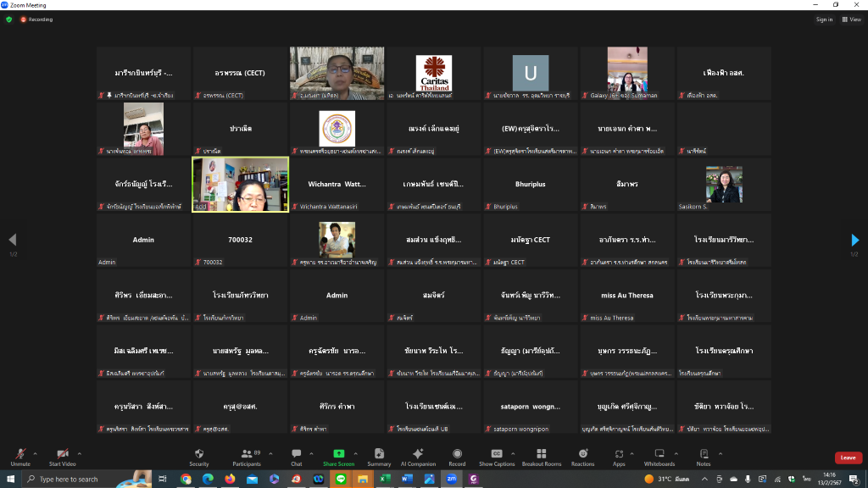Expand the arrow next to Participants
The height and width of the screenshot is (488, 868).
point(270,454)
